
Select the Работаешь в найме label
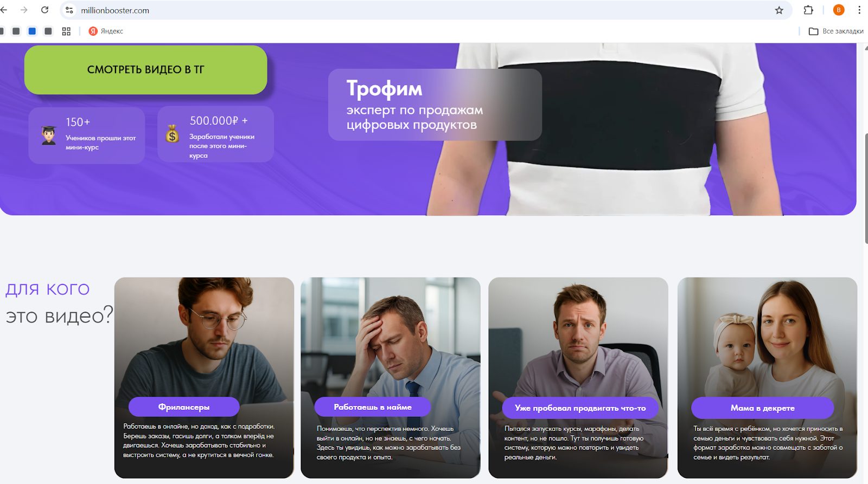[373, 407]
